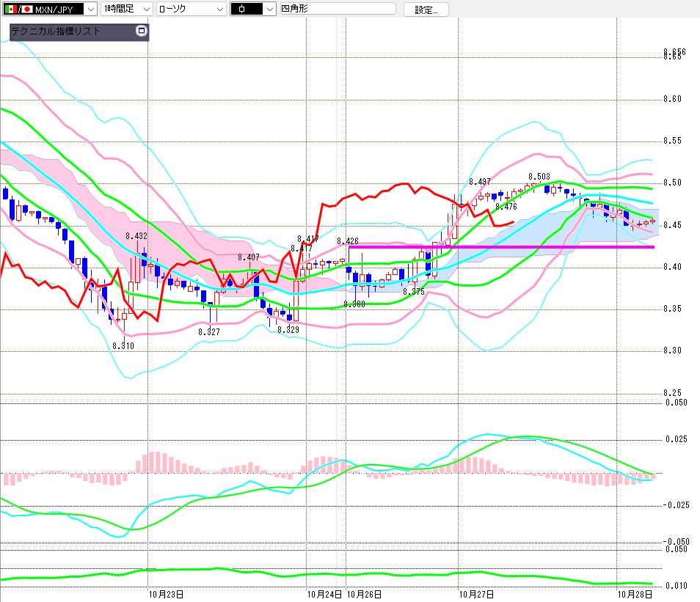
Task: Click the 8.329 price label
Action: 288,330
